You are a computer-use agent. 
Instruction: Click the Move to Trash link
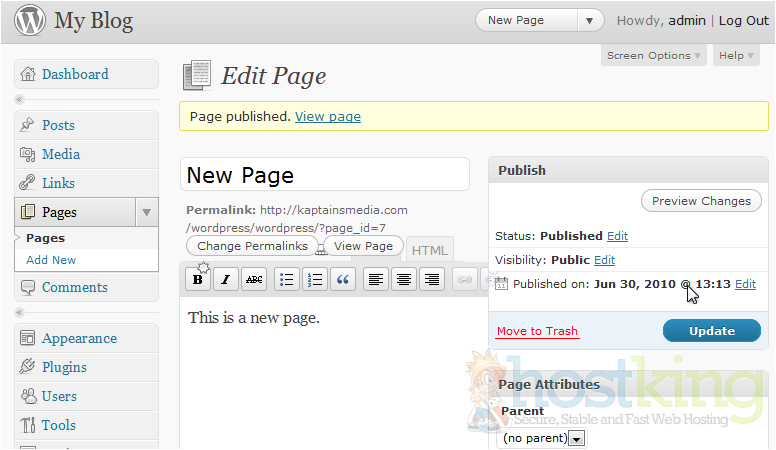pos(537,332)
